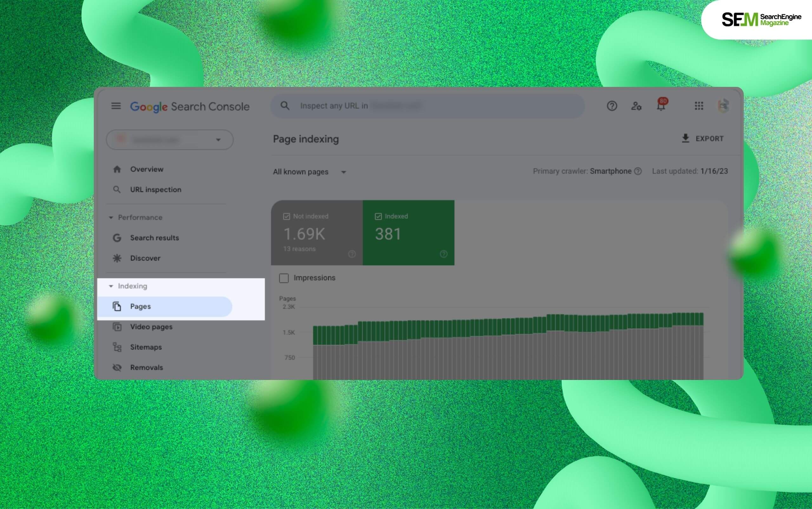Open the All known pages dropdown
Image resolution: width=812 pixels, height=509 pixels.
[x=309, y=172]
